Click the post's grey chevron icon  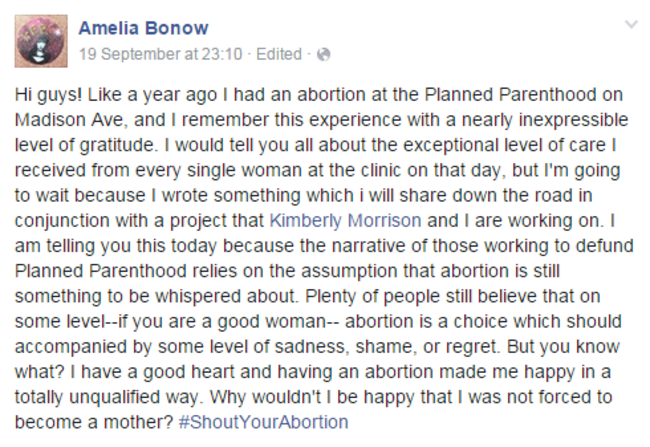tap(631, 24)
